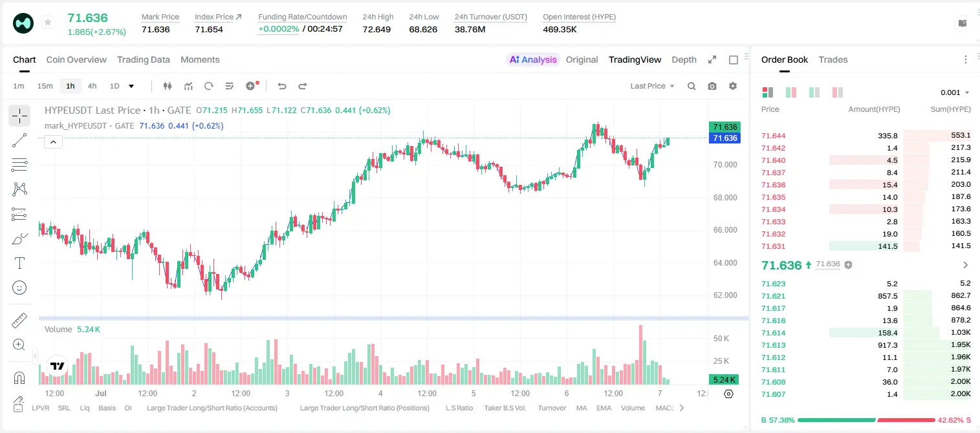Open the 1D timeframe dropdown arrow

(x=131, y=86)
